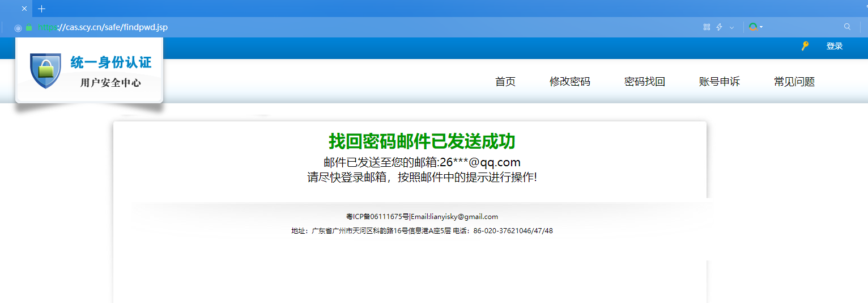This screenshot has width=868, height=303.
Task: Go to 首页 in the navigation menu
Action: pyautogui.click(x=505, y=82)
